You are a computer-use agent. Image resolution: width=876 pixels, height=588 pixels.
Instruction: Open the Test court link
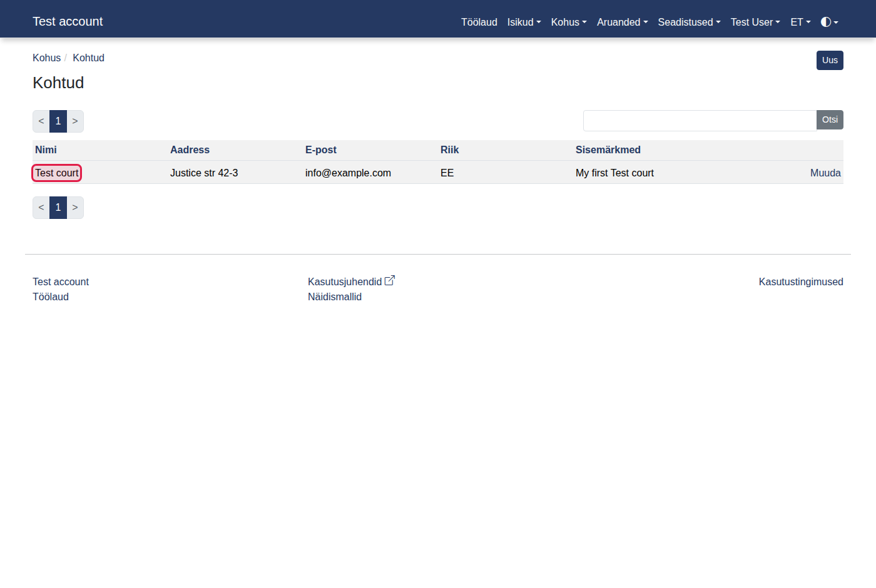click(x=57, y=173)
